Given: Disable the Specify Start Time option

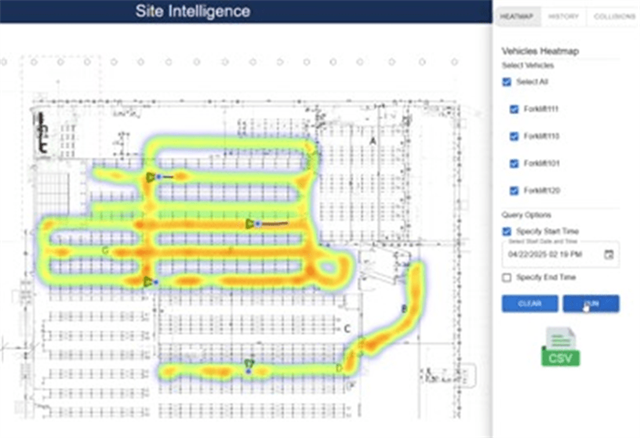Looking at the screenshot, I should click(x=506, y=232).
